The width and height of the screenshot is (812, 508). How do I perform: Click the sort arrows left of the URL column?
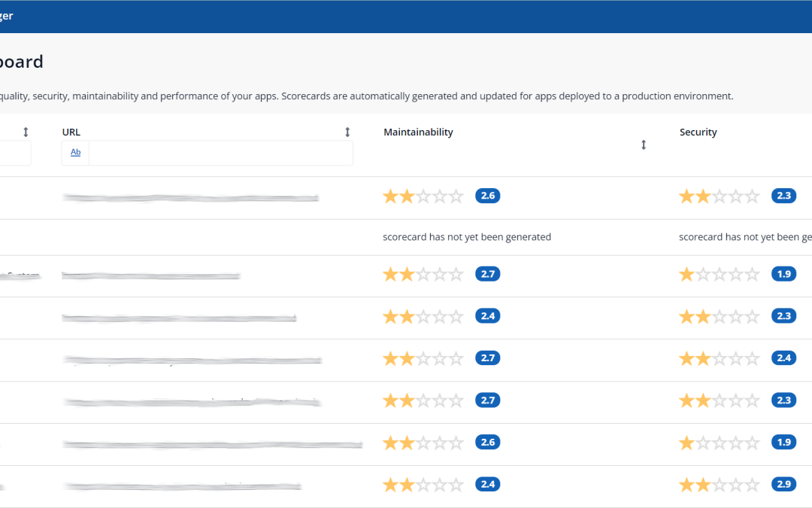pyautogui.click(x=26, y=132)
